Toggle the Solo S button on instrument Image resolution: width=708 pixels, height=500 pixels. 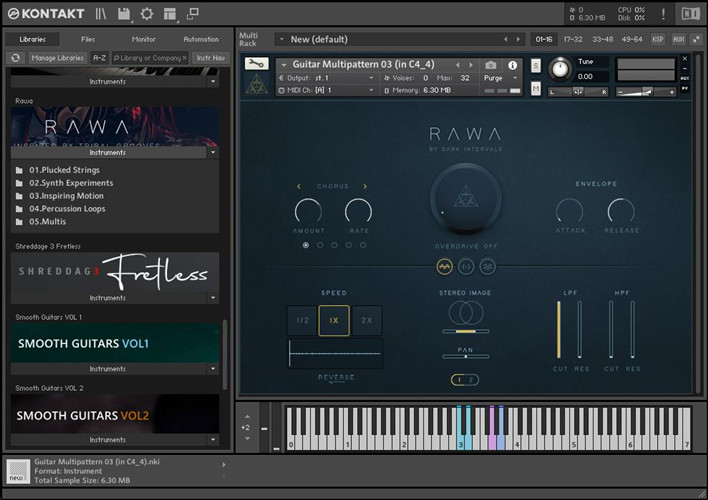pos(536,66)
